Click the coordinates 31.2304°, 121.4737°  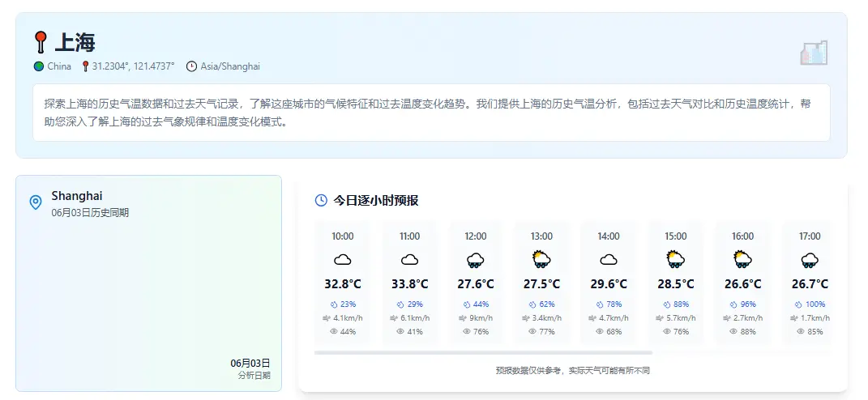[x=133, y=66]
